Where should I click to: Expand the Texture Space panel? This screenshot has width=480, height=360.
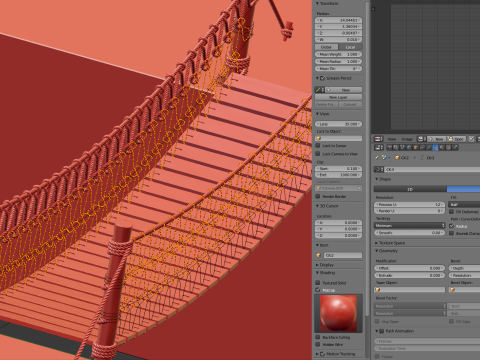pos(377,243)
